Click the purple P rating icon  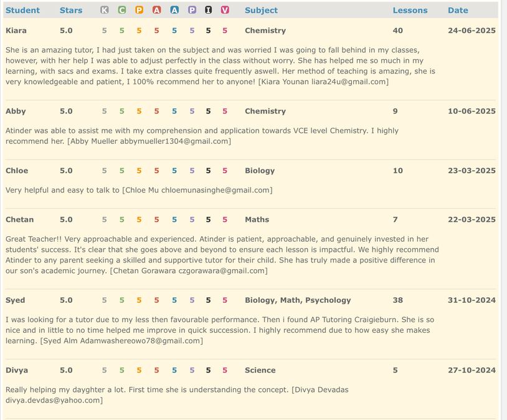(192, 10)
